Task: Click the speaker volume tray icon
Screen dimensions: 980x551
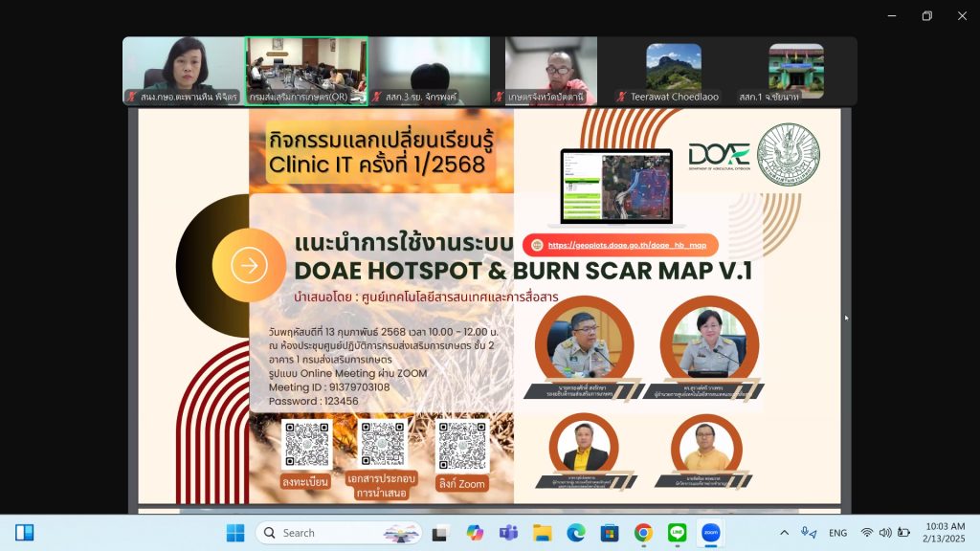Action: click(885, 533)
